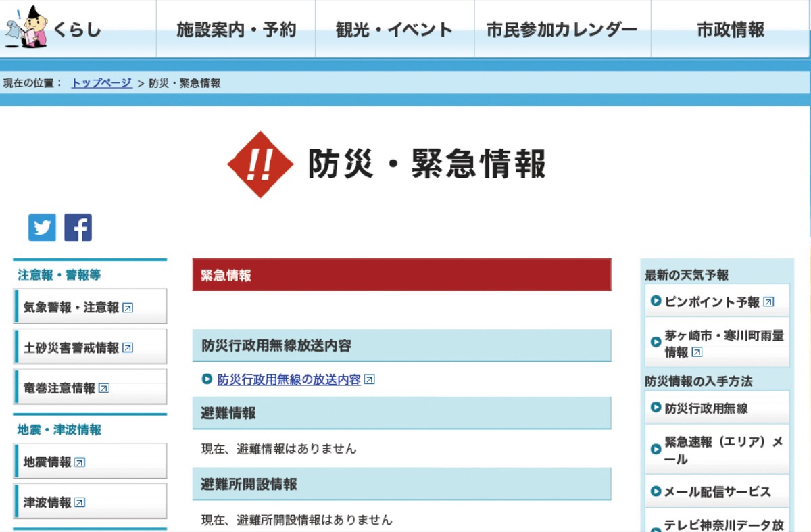Open the 市政情報 menu
Screen dimensions: 811x532
point(730,29)
